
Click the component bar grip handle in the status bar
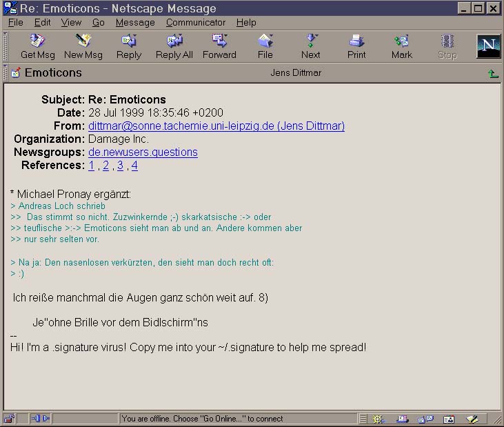pos(363,419)
